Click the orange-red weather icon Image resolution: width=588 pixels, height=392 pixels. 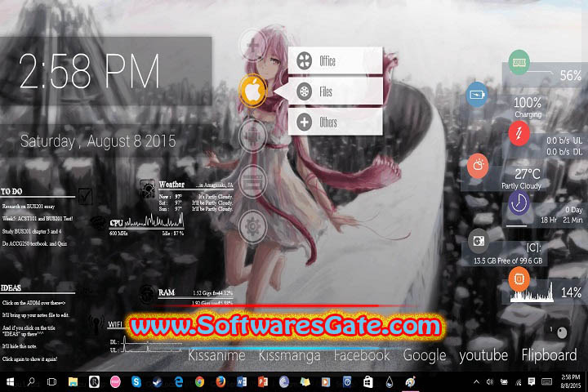point(478,166)
